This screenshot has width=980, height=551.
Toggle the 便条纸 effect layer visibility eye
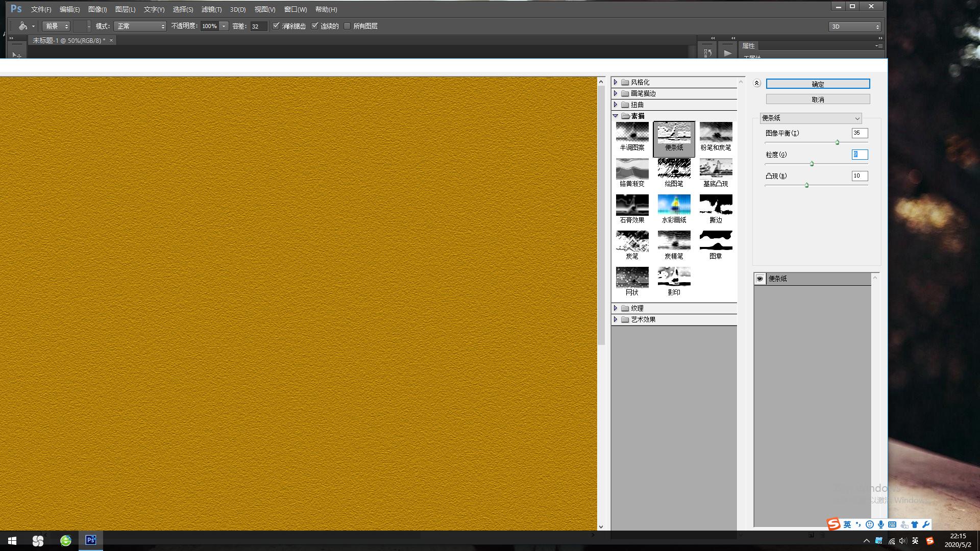(760, 279)
